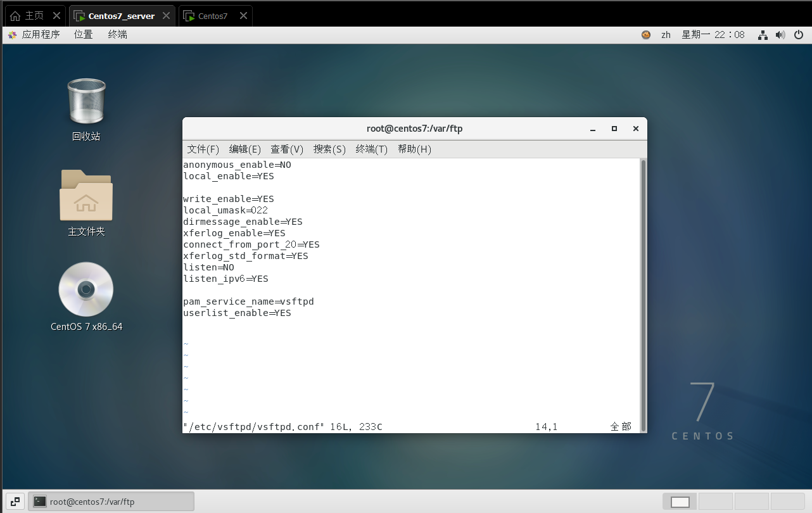Click the notification face icon beside zh
This screenshot has width=812, height=513.
coord(645,35)
